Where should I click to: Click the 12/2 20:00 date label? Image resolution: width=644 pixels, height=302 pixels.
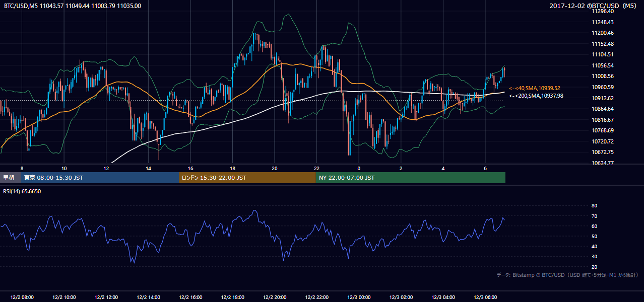coord(275,297)
